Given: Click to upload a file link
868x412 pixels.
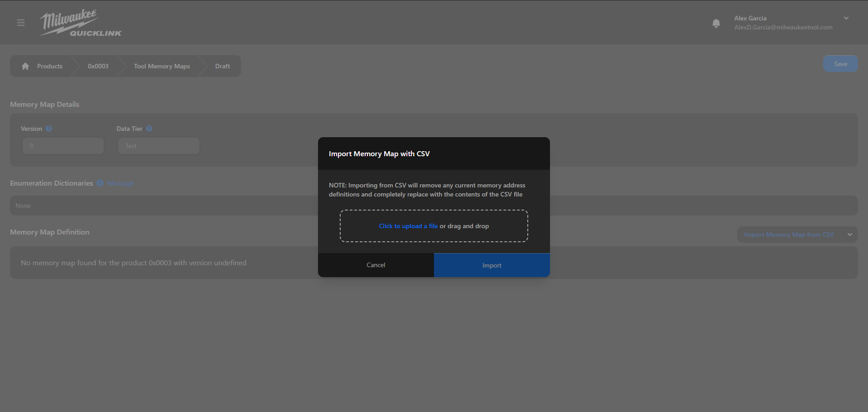Looking at the screenshot, I should [x=408, y=226].
